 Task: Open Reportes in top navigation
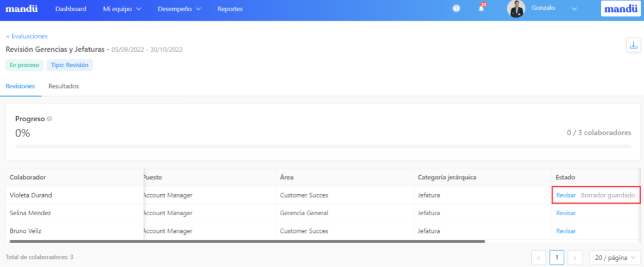pyautogui.click(x=230, y=9)
